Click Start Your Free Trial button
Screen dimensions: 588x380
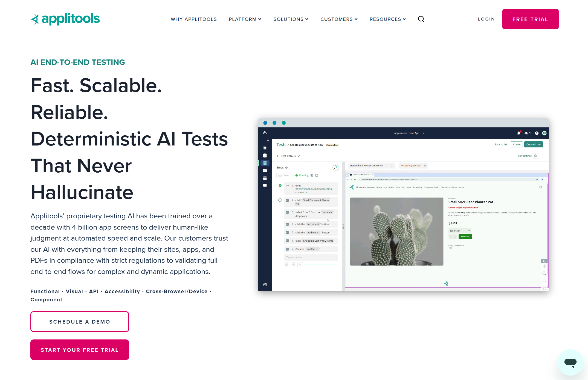(x=80, y=350)
